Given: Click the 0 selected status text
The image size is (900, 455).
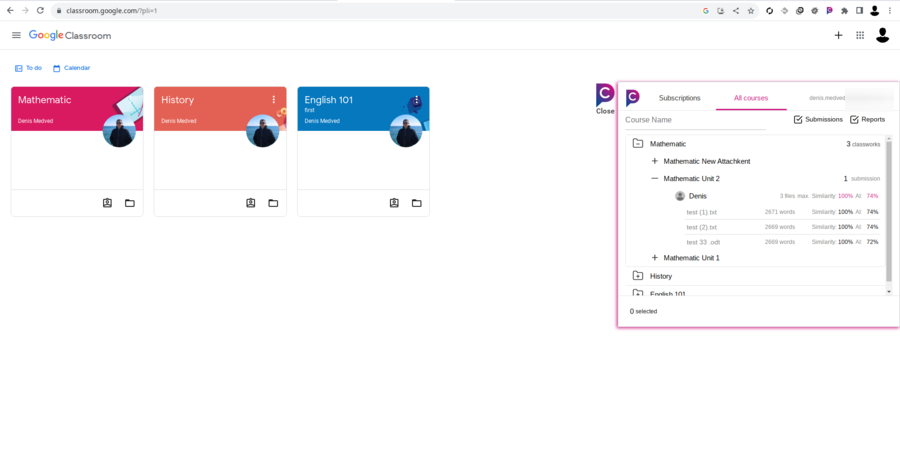Looking at the screenshot, I should coord(643,311).
